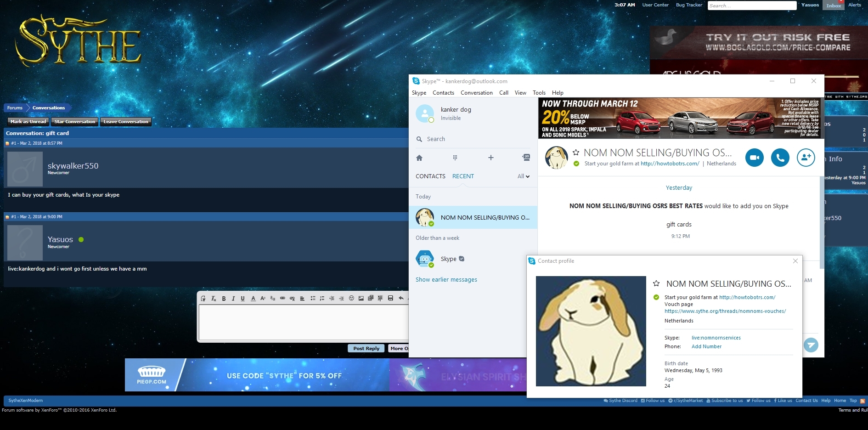The image size is (868, 430).
Task: Open skywalker550's profile name link
Action: tap(73, 166)
